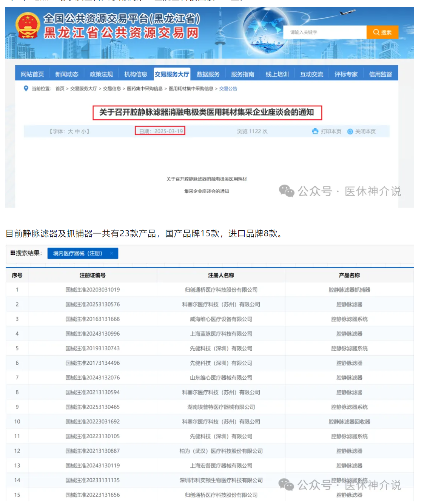Click the cell 深圳市科奕顿生物医疗科技有限公司

pyautogui.click(x=221, y=480)
